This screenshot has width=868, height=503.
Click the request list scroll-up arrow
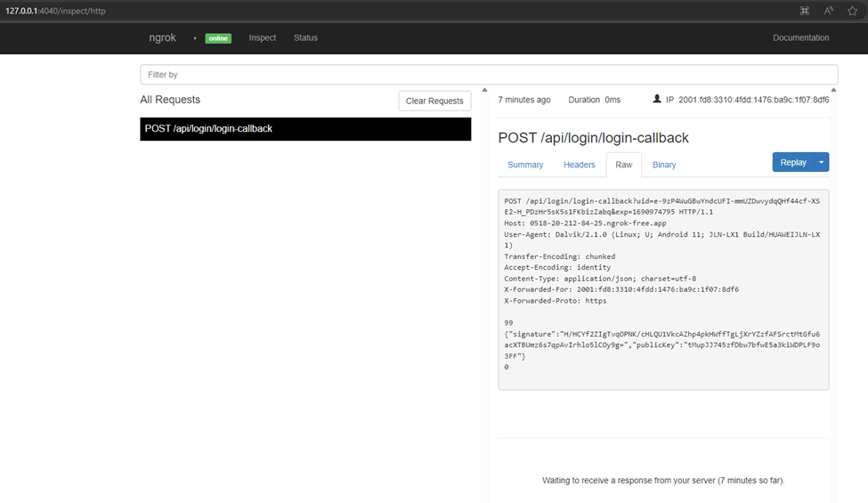tap(484, 90)
